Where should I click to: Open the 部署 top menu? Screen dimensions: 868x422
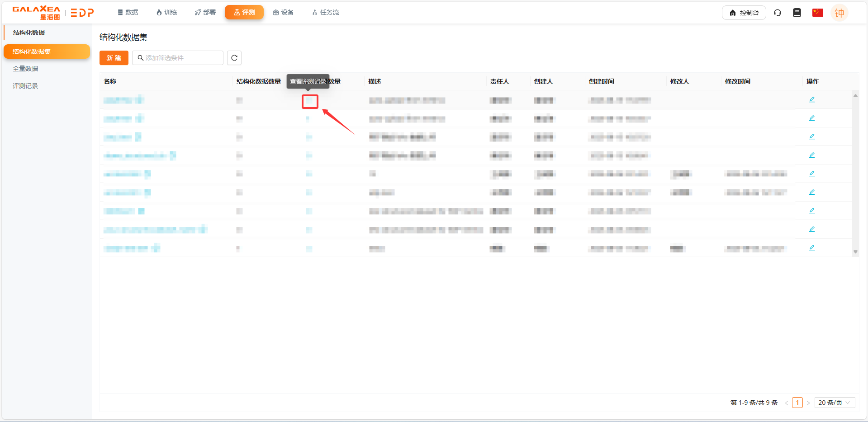coord(205,12)
